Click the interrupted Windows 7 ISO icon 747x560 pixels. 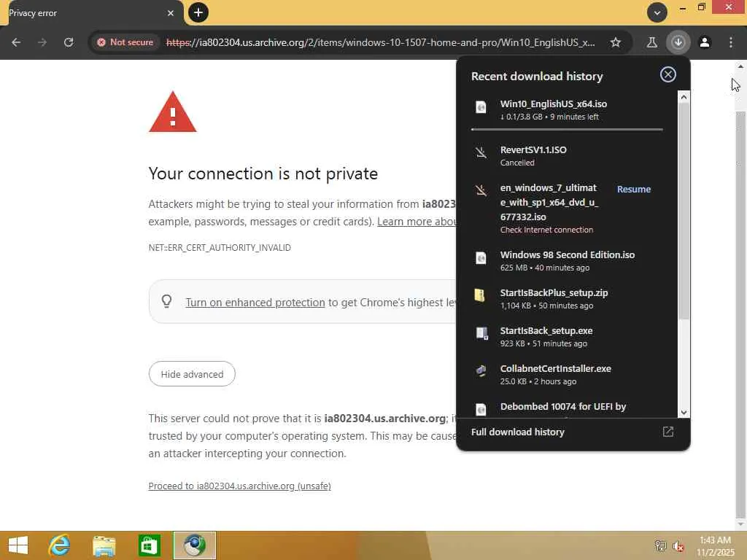point(481,190)
